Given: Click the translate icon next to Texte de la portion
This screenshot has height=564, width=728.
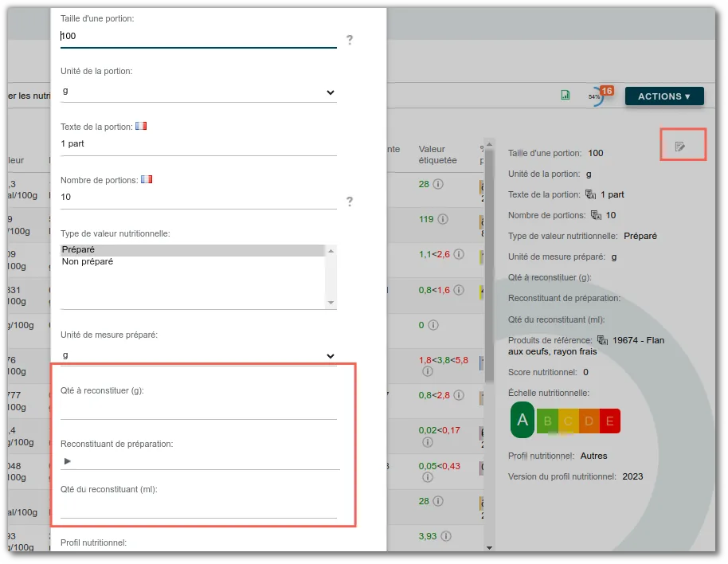Looking at the screenshot, I should (x=590, y=194).
